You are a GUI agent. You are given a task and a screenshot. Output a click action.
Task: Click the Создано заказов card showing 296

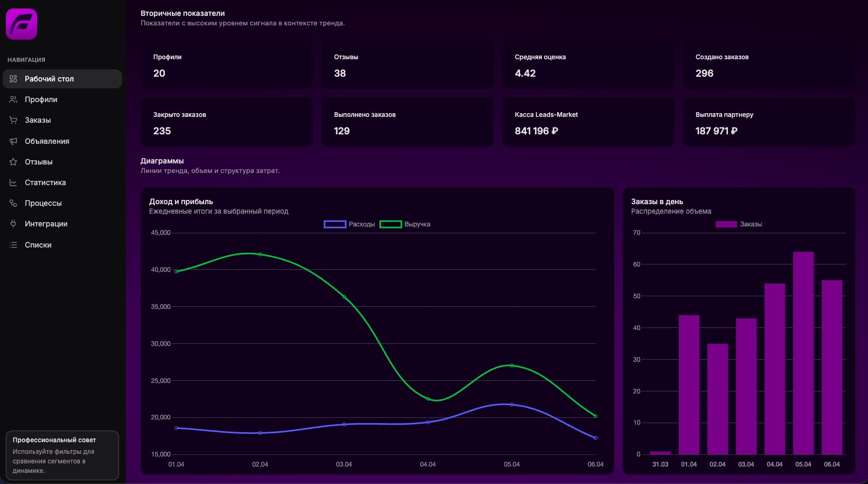coord(769,65)
